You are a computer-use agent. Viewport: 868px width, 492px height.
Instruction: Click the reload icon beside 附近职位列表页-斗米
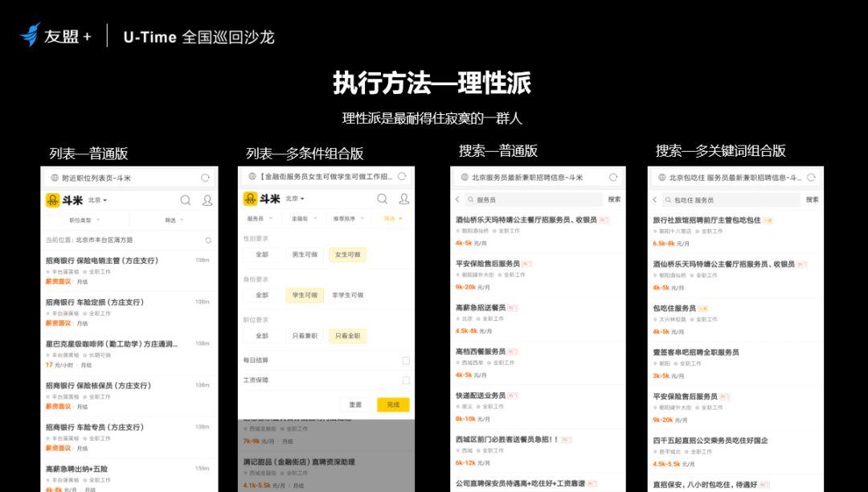(206, 178)
